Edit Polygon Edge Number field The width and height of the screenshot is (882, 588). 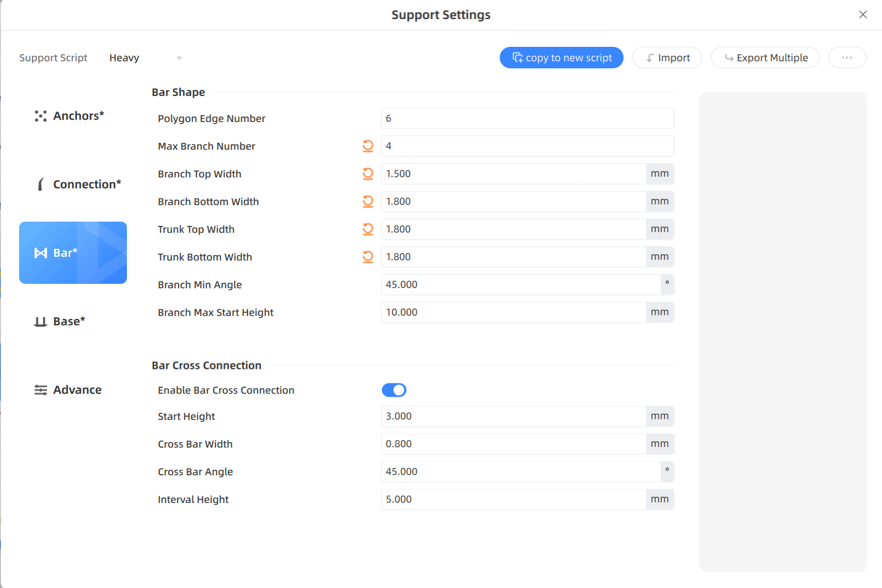[x=527, y=118]
